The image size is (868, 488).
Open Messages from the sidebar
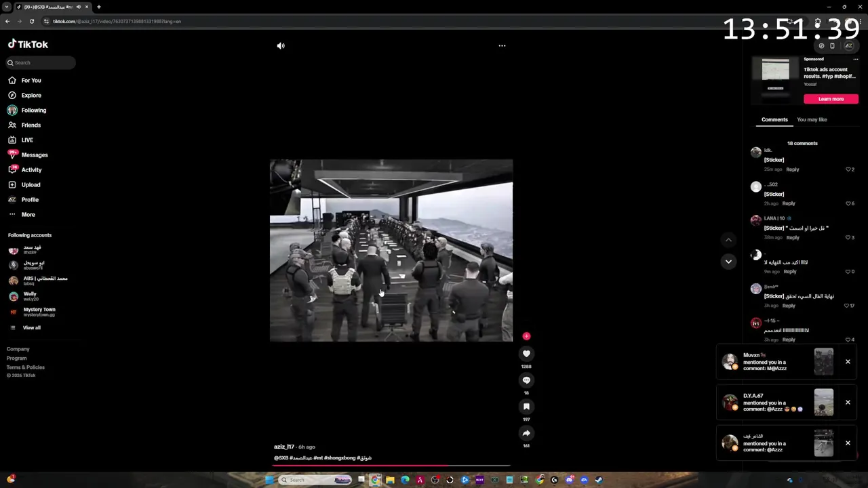coord(28,155)
